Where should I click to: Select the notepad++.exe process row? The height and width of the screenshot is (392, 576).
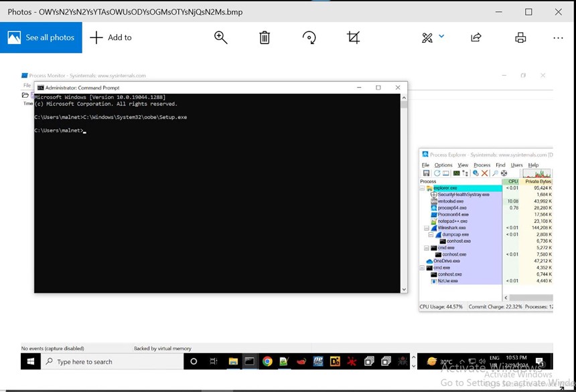pyautogui.click(x=453, y=221)
